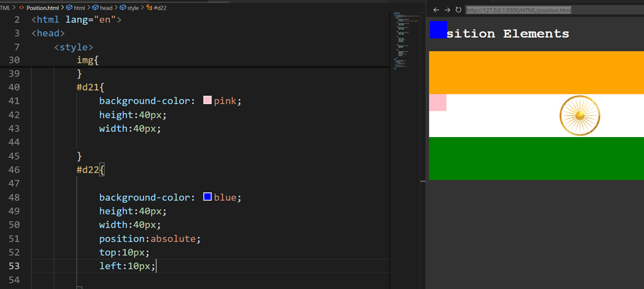
Task: Click the position:absolute; declaration
Action: click(150, 239)
